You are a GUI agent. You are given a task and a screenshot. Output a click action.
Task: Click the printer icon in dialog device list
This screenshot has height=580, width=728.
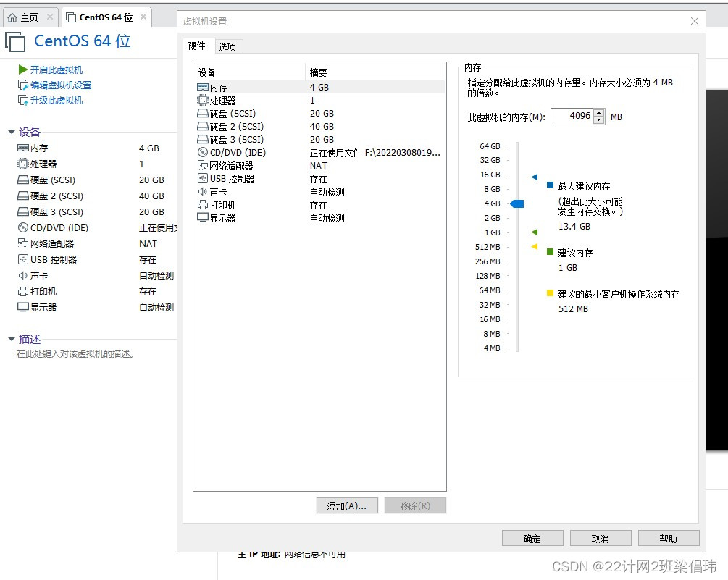pos(202,205)
